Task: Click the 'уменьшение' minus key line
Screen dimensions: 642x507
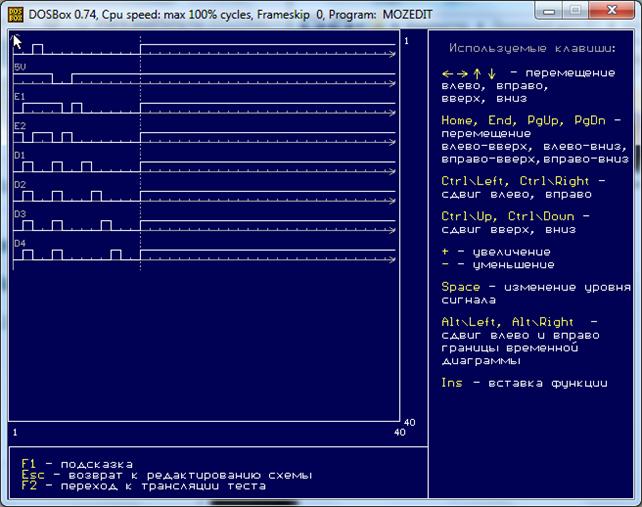Action: (x=498, y=265)
